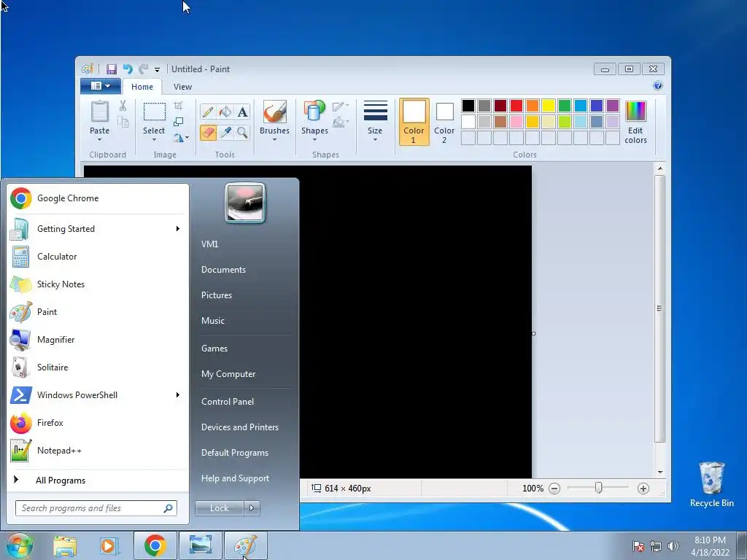Image resolution: width=747 pixels, height=560 pixels.
Task: Open the Rotate or flip dropdown
Action: (x=181, y=138)
